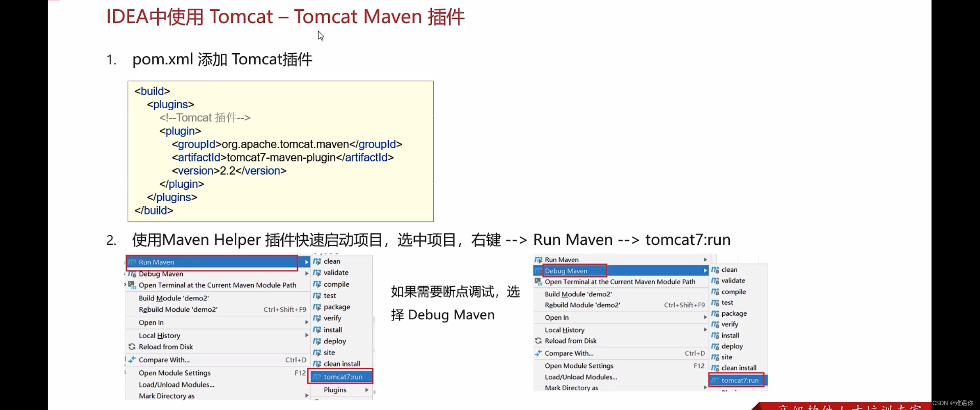The width and height of the screenshot is (980, 410).
Task: Click the Maven icon beside install goal
Action: click(x=317, y=330)
